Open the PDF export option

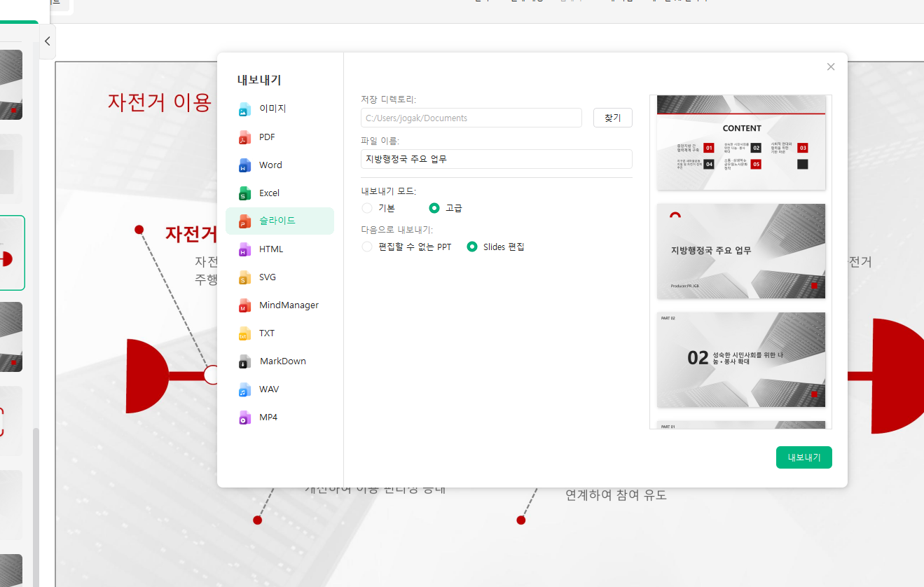point(280,137)
